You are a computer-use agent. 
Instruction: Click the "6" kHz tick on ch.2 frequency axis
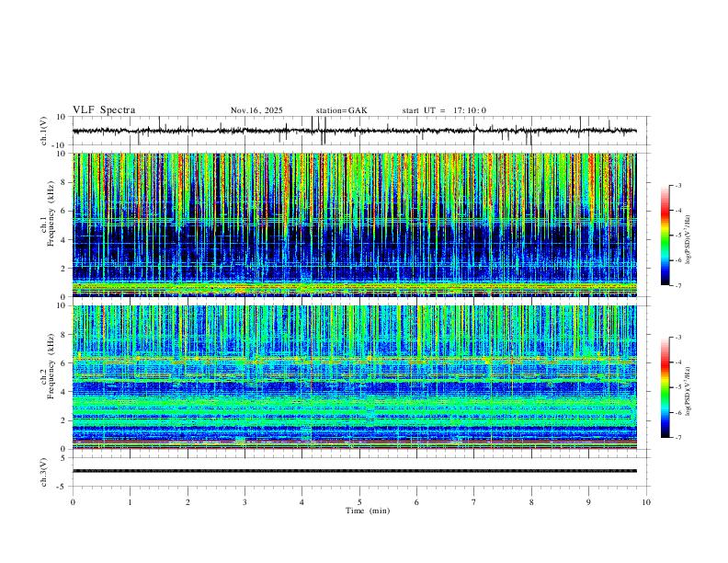65,363
